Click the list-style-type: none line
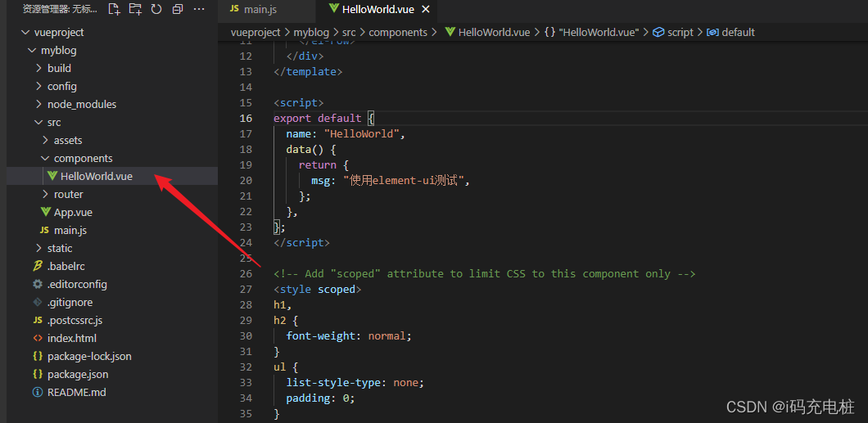Image resolution: width=868 pixels, height=423 pixels. [355, 383]
